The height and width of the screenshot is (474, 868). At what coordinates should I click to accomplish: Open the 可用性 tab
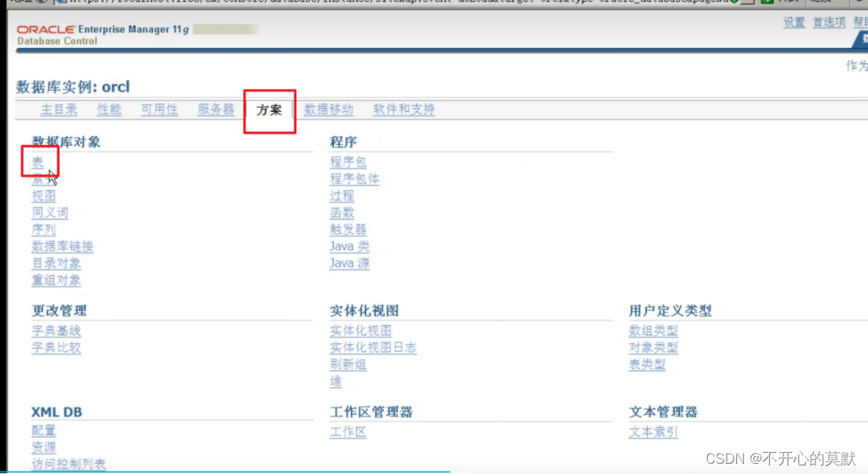(x=159, y=110)
